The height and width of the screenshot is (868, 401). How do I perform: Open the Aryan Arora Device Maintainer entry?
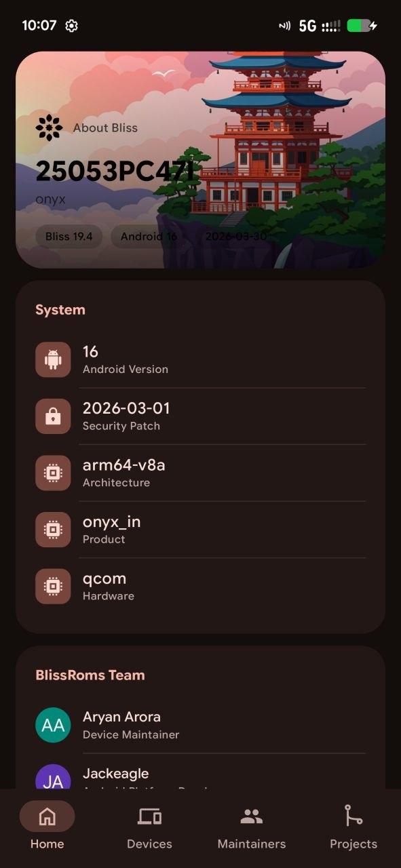[x=200, y=725]
